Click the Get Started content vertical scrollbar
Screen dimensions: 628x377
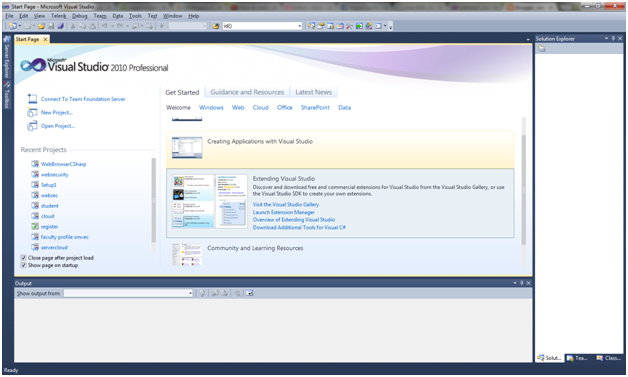pos(523,190)
